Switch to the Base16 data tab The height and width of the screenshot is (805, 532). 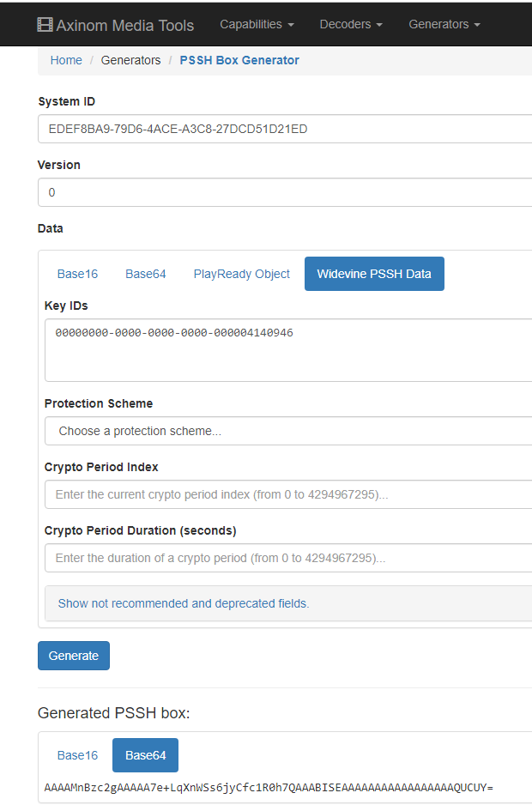pos(77,274)
